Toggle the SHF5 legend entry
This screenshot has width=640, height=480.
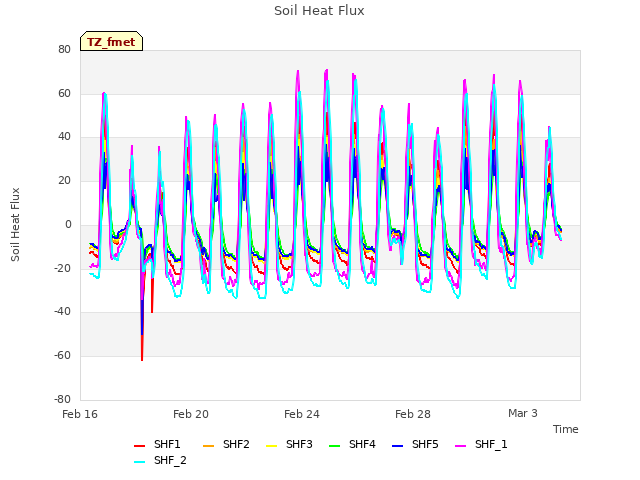(415, 444)
